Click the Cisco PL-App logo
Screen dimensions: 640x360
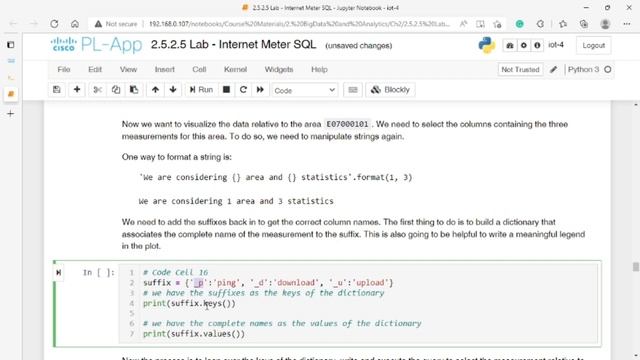tap(96, 44)
